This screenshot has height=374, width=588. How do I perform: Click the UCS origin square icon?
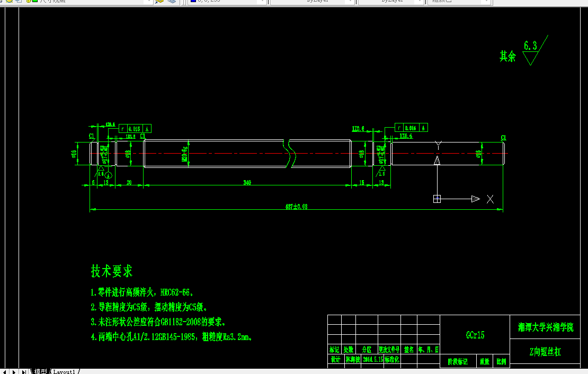tap(437, 199)
